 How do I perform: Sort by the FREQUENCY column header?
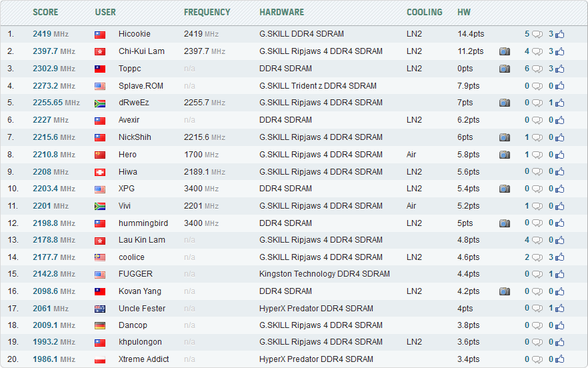[x=207, y=12]
